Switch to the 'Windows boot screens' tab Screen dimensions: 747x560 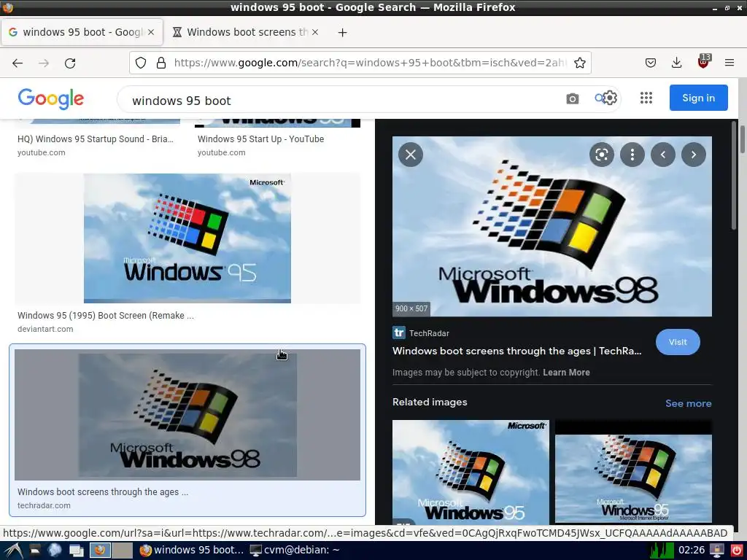pyautogui.click(x=247, y=32)
